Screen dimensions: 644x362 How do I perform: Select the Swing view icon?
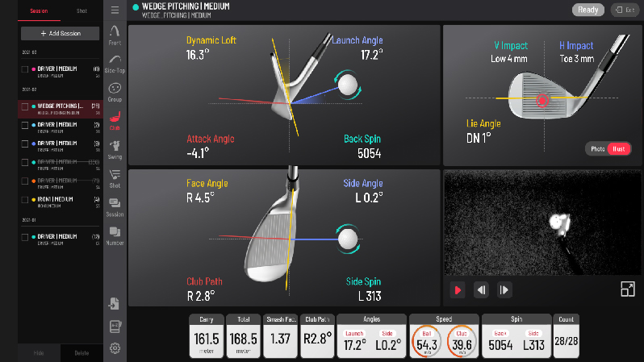115,148
